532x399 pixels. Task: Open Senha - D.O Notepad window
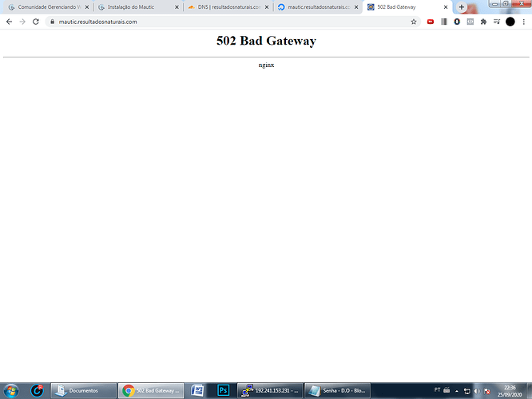338,391
